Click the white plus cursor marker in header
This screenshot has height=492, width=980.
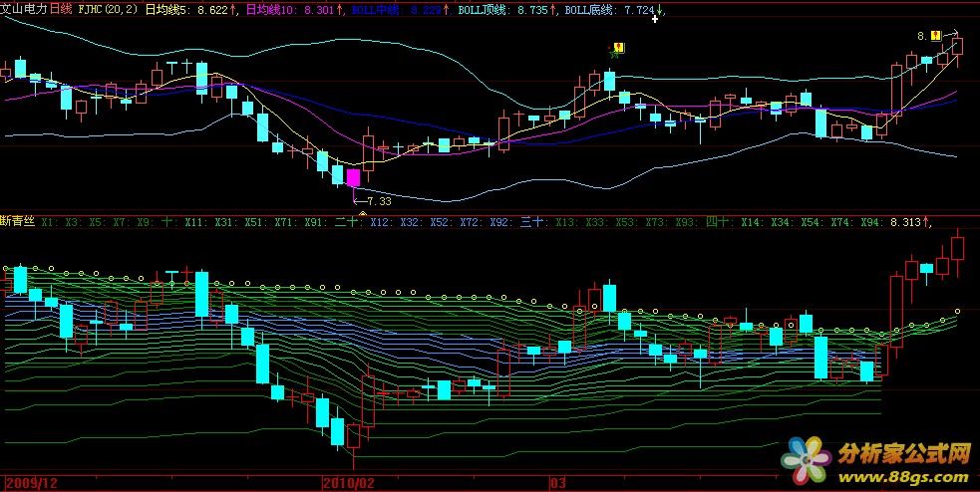tap(655, 19)
